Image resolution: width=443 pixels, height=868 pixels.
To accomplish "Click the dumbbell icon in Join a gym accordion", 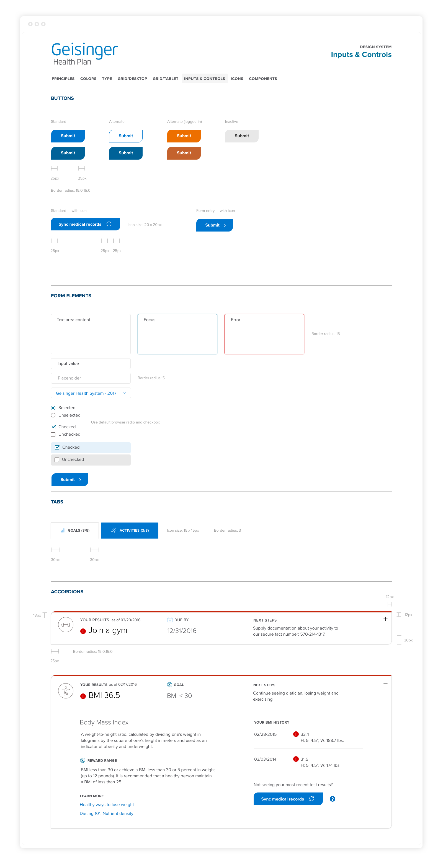I will 66,624.
